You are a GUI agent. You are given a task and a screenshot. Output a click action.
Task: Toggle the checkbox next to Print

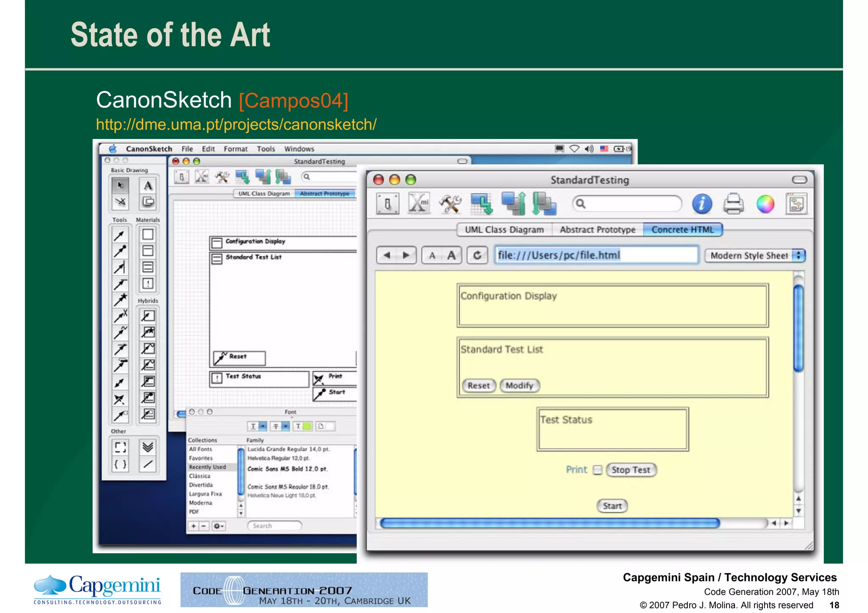pyautogui.click(x=598, y=470)
